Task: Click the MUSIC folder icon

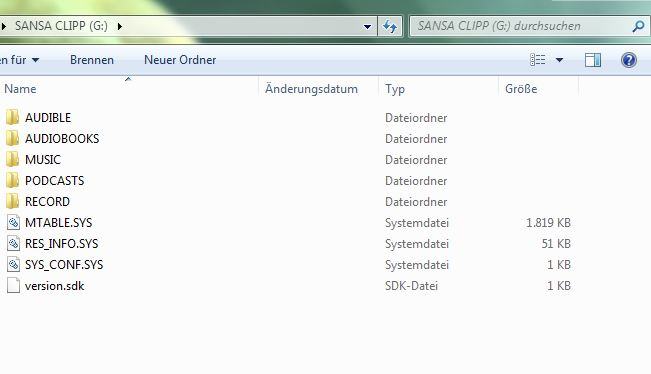Action: (12, 159)
